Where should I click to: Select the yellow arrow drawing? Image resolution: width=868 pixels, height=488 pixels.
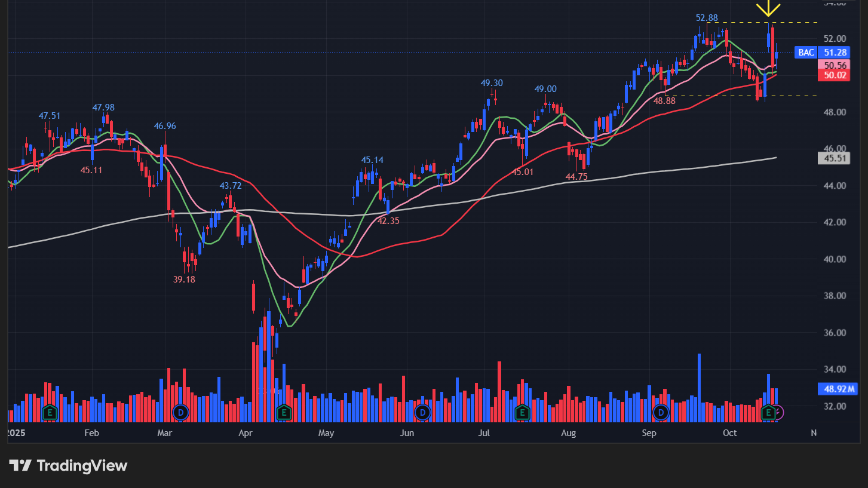click(x=768, y=8)
